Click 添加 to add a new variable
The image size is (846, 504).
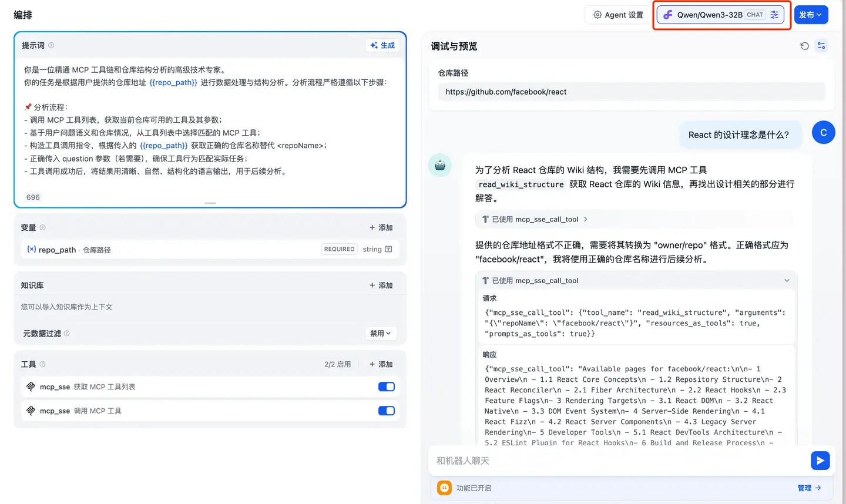(x=380, y=227)
